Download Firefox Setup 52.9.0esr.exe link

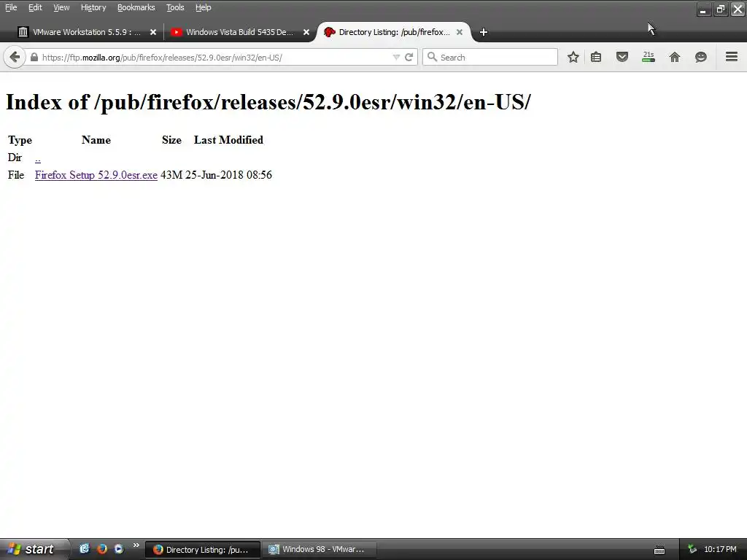tap(96, 175)
